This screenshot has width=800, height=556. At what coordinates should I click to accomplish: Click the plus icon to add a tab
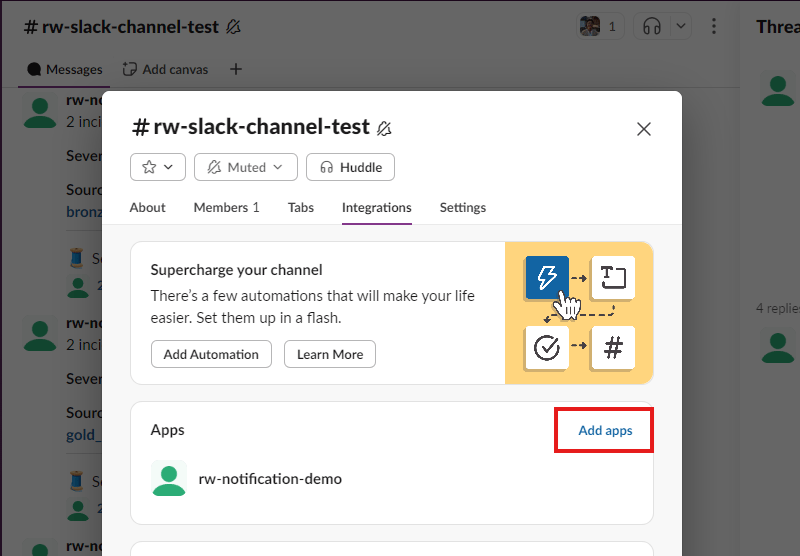236,69
